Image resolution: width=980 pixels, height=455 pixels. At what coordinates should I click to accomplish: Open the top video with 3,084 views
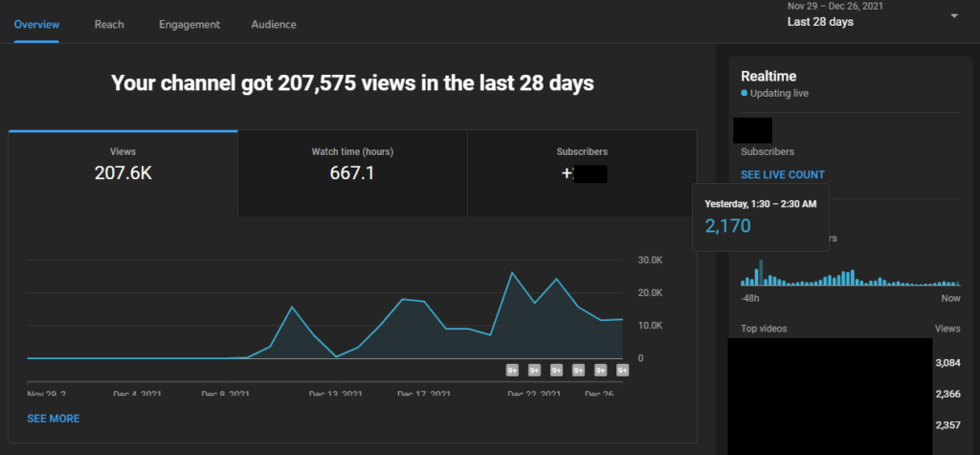click(x=830, y=363)
